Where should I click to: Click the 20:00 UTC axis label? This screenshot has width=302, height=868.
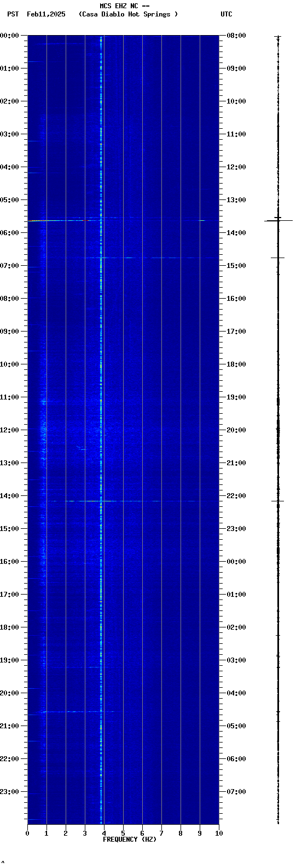tap(236, 430)
